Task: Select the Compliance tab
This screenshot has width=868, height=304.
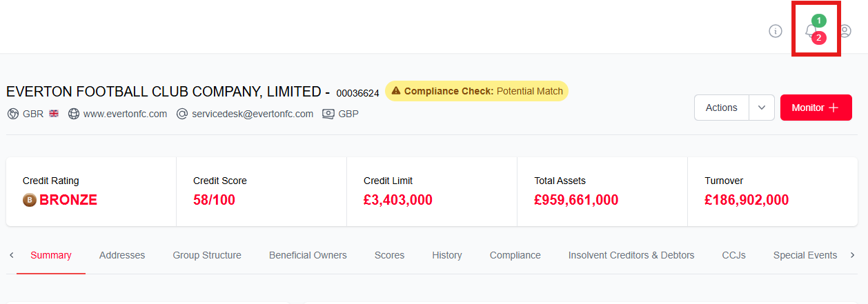Action: (x=515, y=255)
